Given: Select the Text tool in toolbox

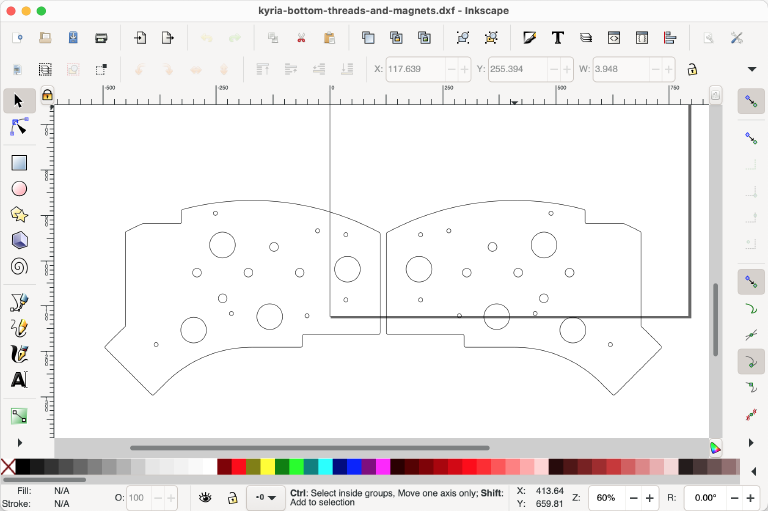Looking at the screenshot, I should point(19,380).
